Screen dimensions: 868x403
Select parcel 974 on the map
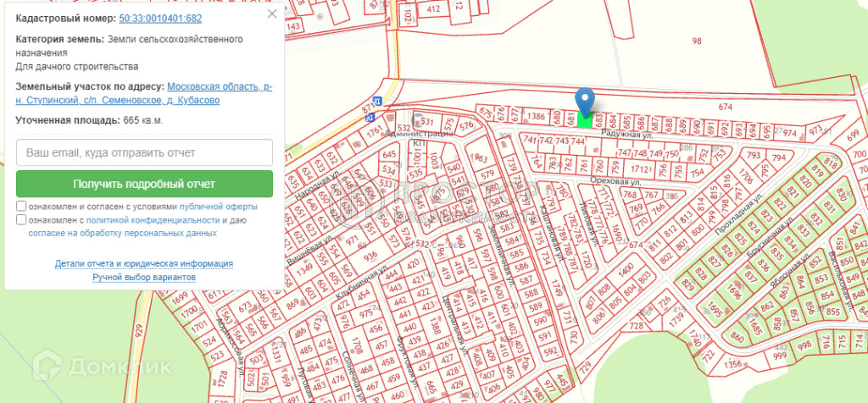(x=789, y=133)
